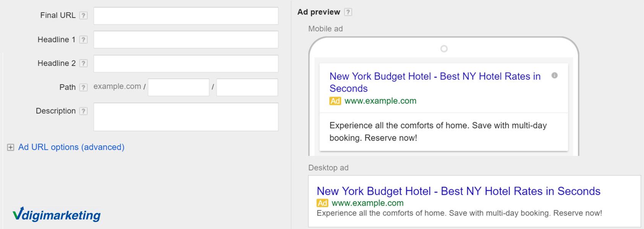Select the Headline 1 text field
The image size is (644, 229).
point(185,39)
